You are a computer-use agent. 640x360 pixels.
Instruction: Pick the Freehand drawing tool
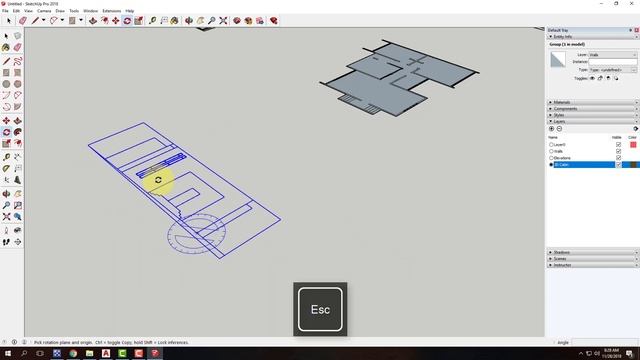[x=18, y=62]
